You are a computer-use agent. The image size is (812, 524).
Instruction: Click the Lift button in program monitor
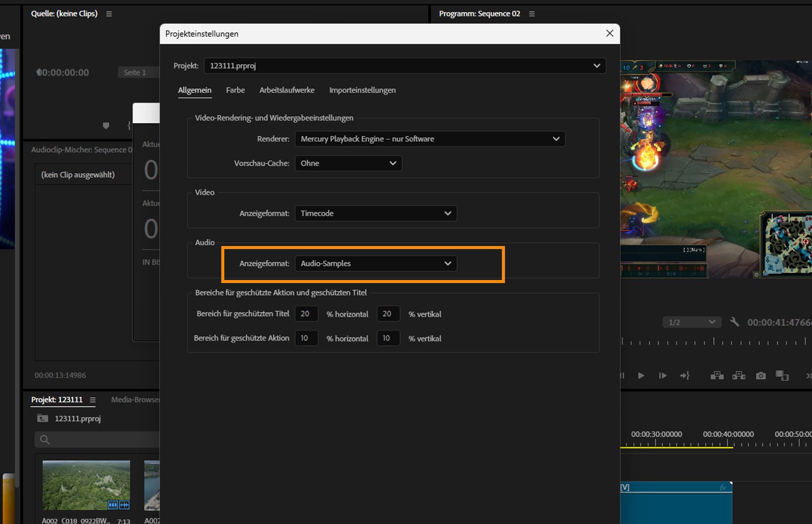pyautogui.click(x=717, y=375)
